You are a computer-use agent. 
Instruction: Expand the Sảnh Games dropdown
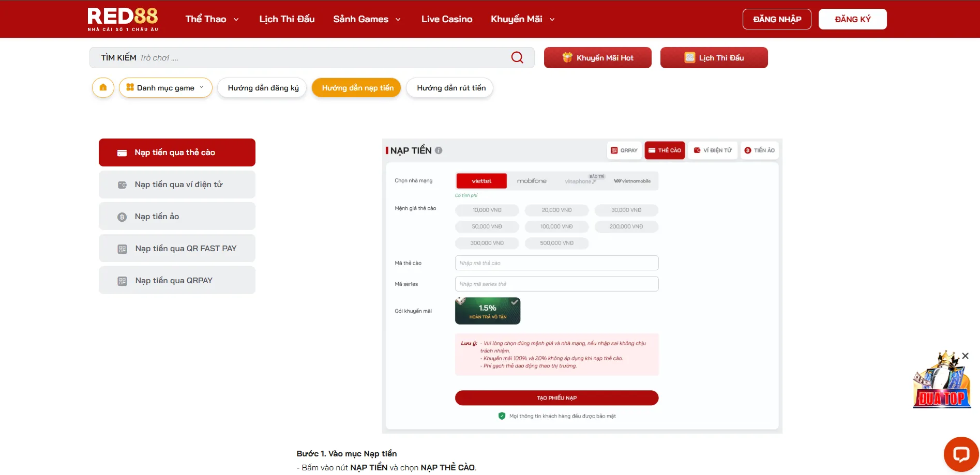coord(367,19)
